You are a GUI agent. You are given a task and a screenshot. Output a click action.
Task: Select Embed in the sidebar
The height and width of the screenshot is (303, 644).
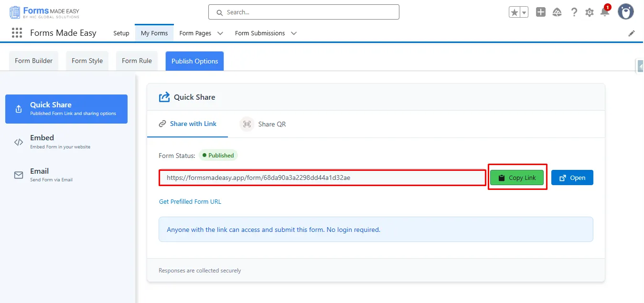[66, 142]
